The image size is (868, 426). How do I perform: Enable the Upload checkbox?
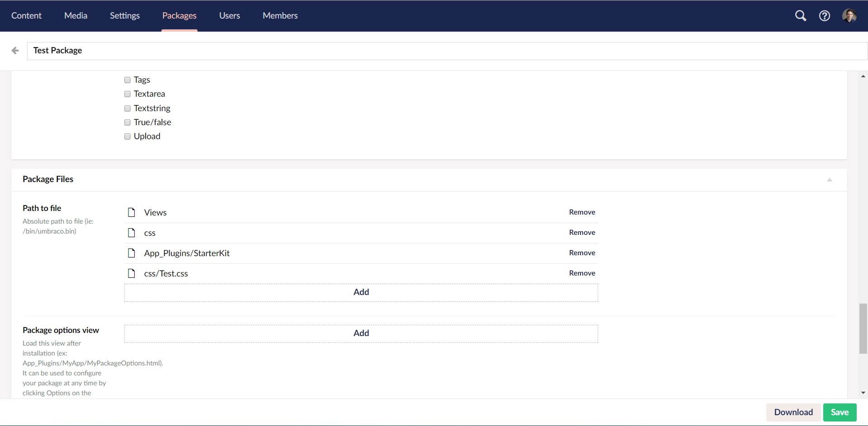point(127,136)
